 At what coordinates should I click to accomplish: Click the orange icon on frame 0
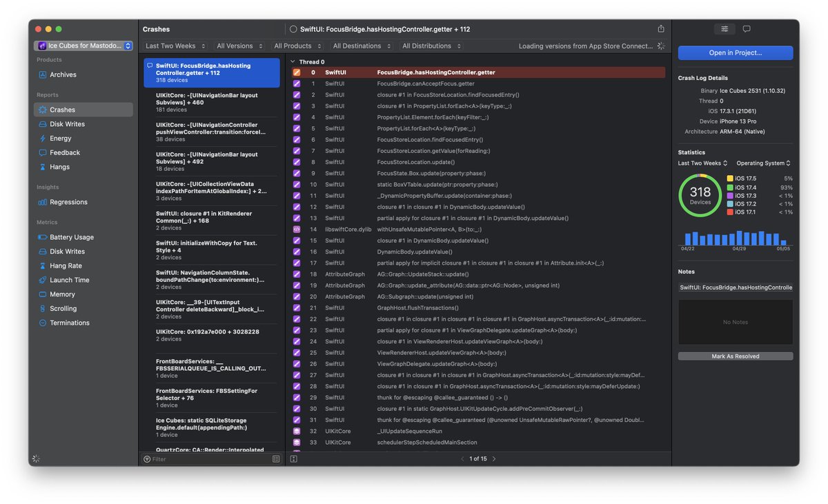click(297, 72)
